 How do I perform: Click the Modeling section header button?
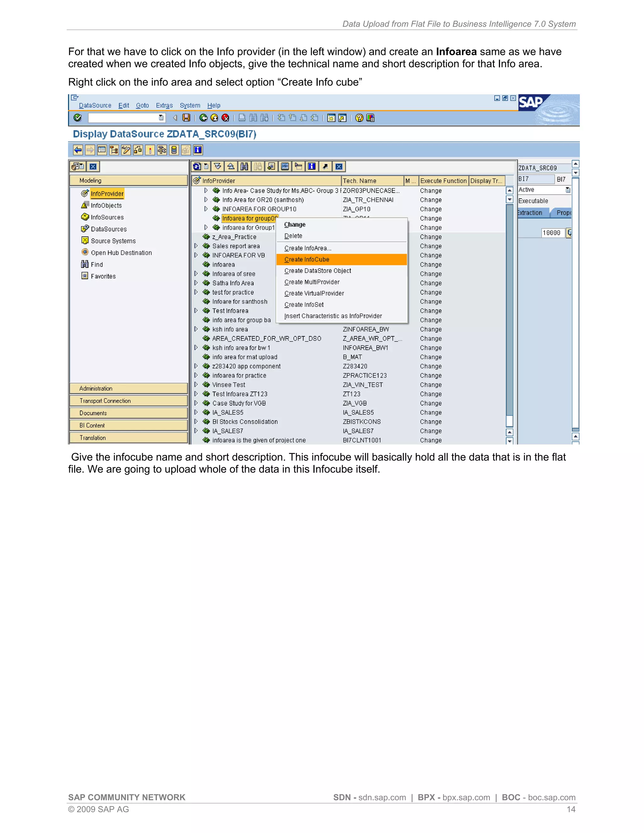click(129, 180)
